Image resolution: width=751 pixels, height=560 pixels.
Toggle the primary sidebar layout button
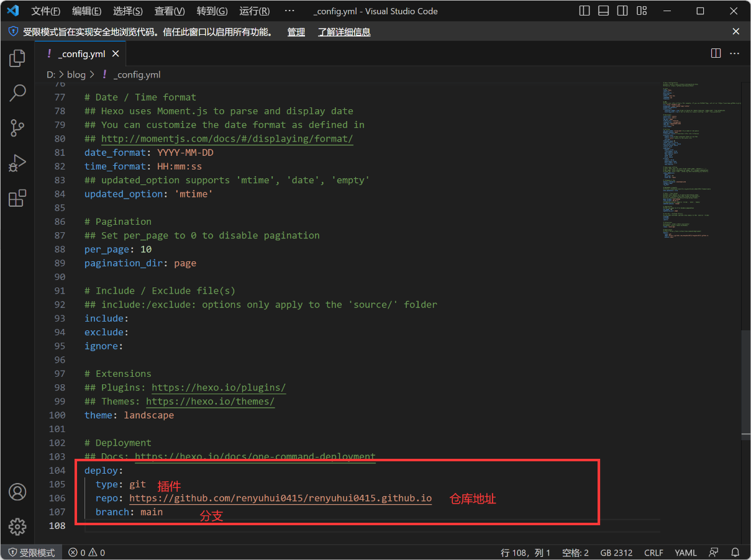pos(585,11)
